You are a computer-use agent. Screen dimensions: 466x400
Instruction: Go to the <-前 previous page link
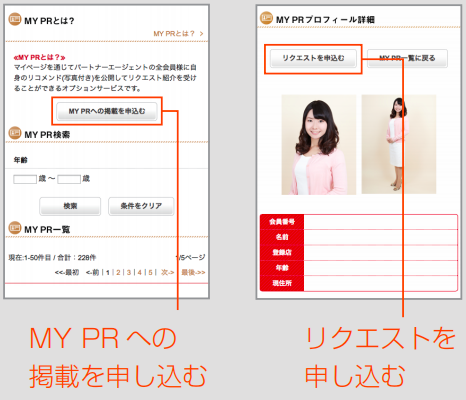tap(92, 273)
